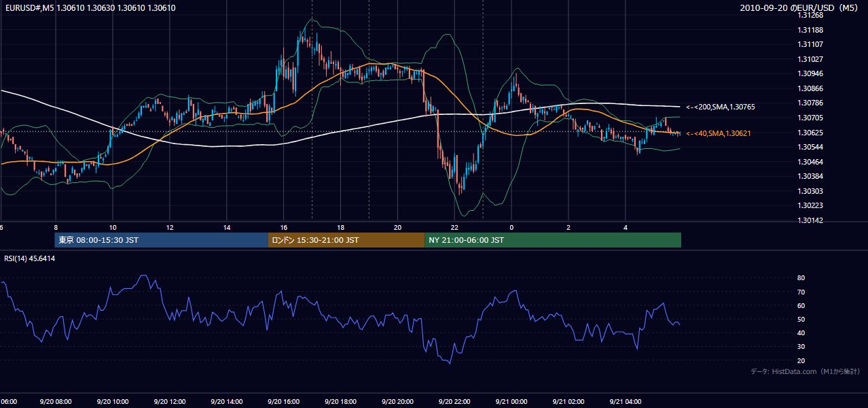Click price axis value 1.31268
868x408 pixels.
tap(811, 15)
